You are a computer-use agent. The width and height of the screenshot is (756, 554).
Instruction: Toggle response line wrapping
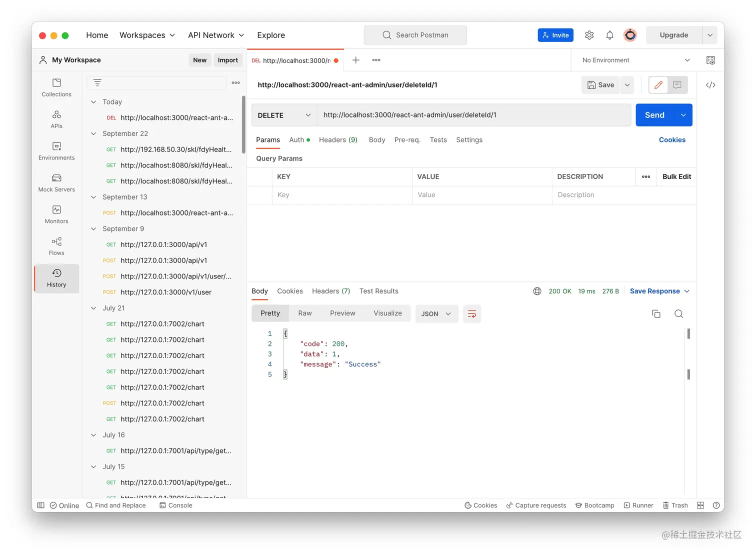[x=472, y=313]
